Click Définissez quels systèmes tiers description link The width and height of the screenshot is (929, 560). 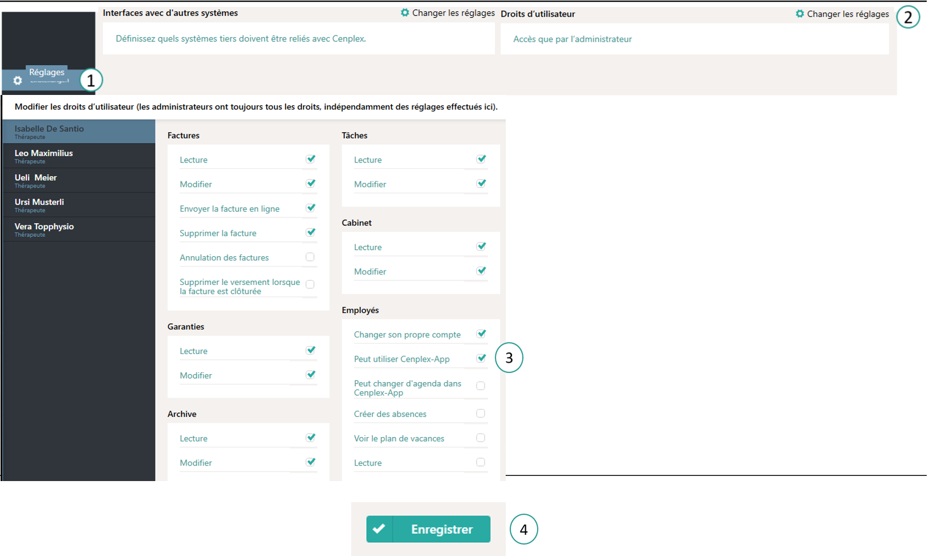point(240,39)
